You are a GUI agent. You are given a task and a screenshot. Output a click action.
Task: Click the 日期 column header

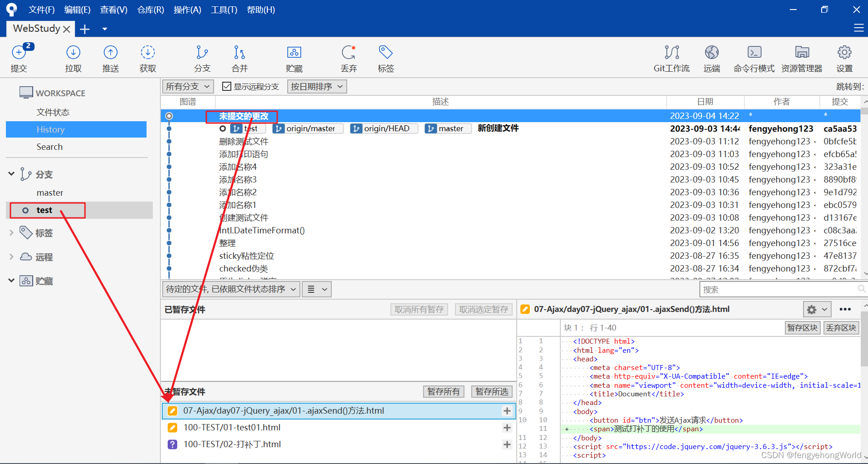click(705, 102)
